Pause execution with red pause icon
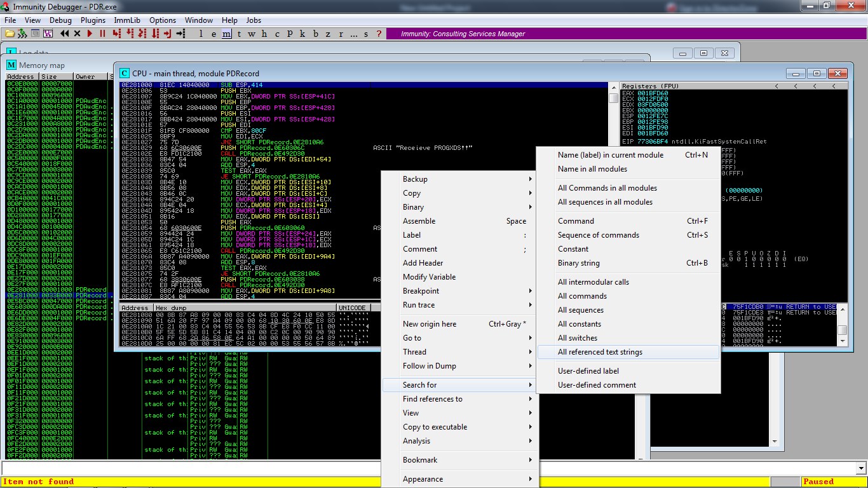Screen dimensions: 868x488 coord(102,34)
